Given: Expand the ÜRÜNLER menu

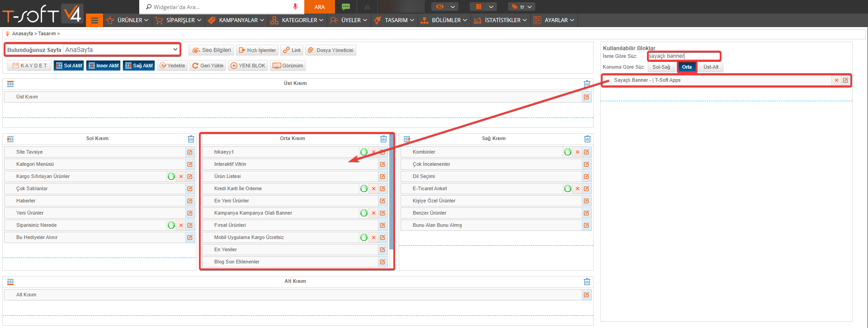Looking at the screenshot, I should [127, 20].
